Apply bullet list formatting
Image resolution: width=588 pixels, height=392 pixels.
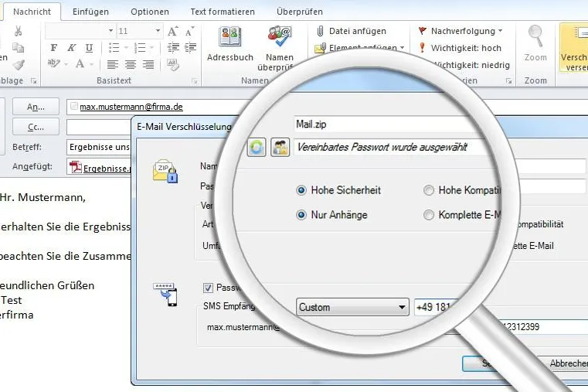(114, 48)
